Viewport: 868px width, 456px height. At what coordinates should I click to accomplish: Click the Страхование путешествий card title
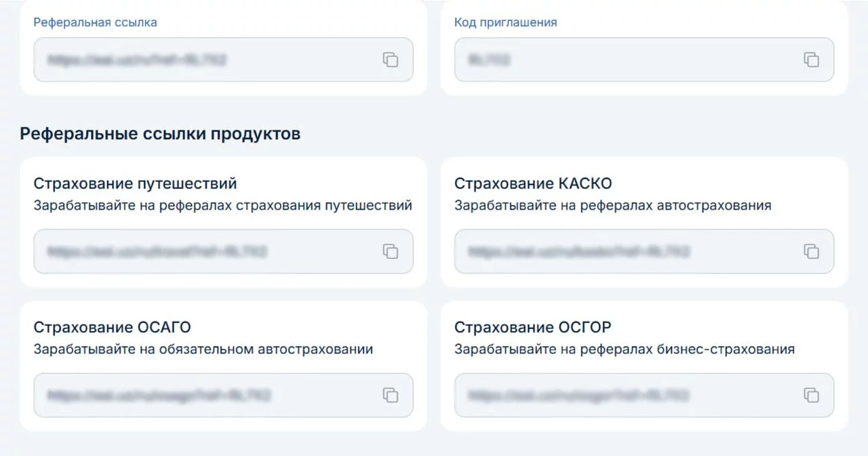point(135,184)
